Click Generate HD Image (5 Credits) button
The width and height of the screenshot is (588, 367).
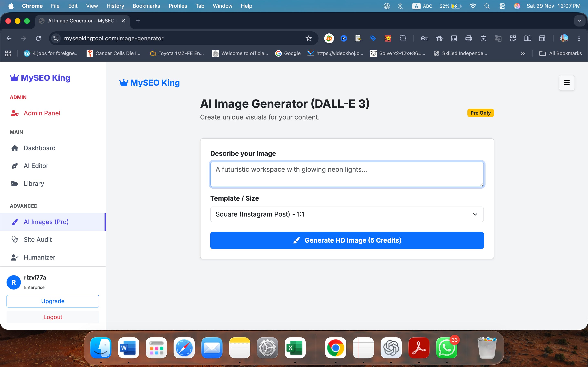[x=347, y=240]
